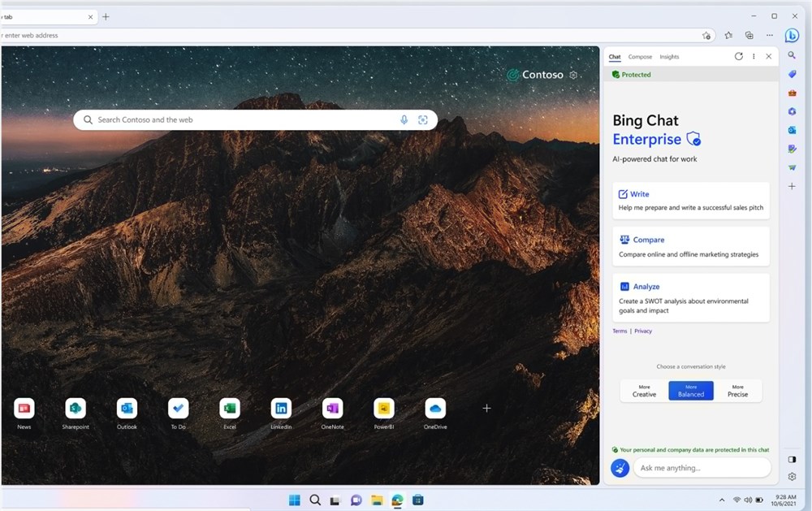Open the OneDrive quick link

pyautogui.click(x=435, y=413)
